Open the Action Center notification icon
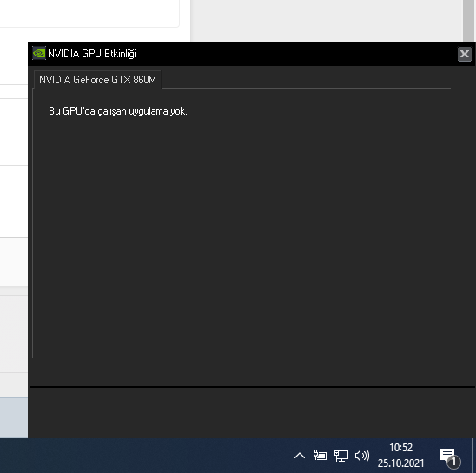 point(450,457)
